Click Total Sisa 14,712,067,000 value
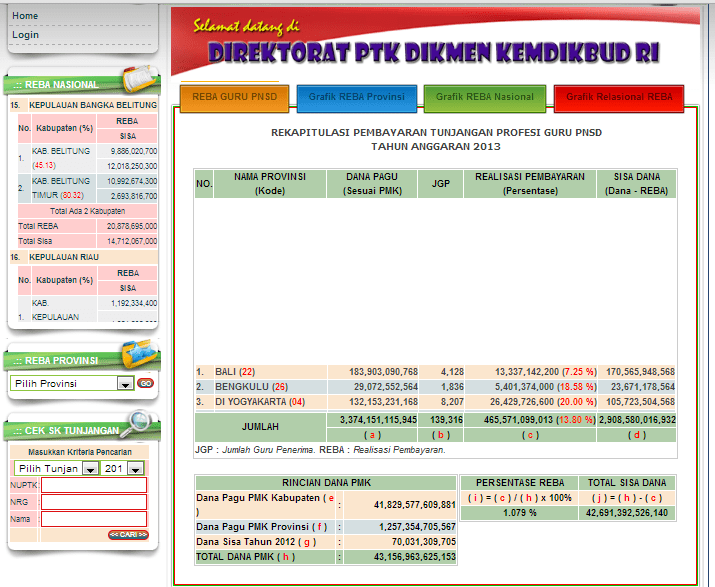Viewport: 715px width, 587px height. 132,241
